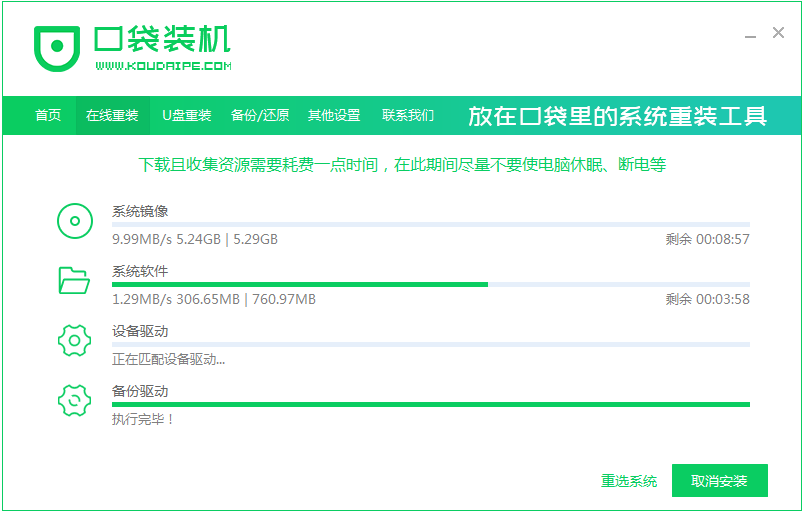Go to the 其他设置 tab
804x513 pixels.
click(334, 116)
